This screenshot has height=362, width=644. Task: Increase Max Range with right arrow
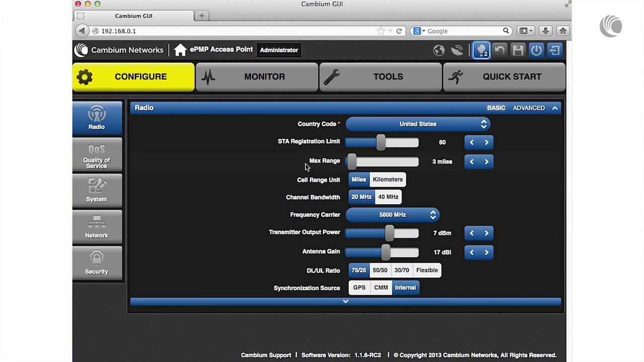pos(487,161)
